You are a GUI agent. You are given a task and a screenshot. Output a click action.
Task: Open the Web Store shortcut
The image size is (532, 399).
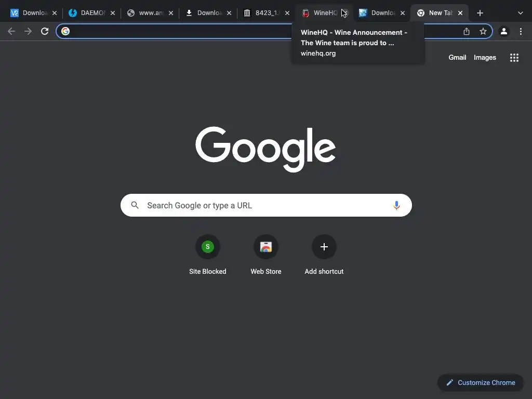[x=266, y=255]
